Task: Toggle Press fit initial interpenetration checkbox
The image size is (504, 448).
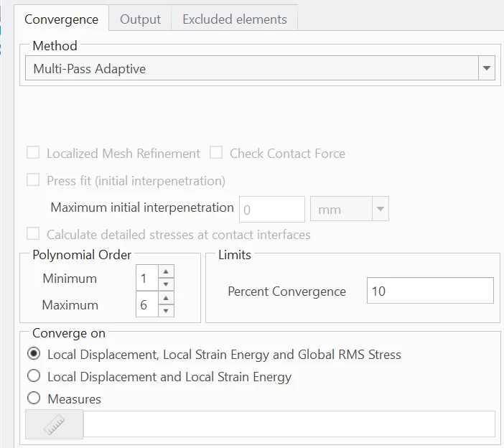Action: coord(33,180)
